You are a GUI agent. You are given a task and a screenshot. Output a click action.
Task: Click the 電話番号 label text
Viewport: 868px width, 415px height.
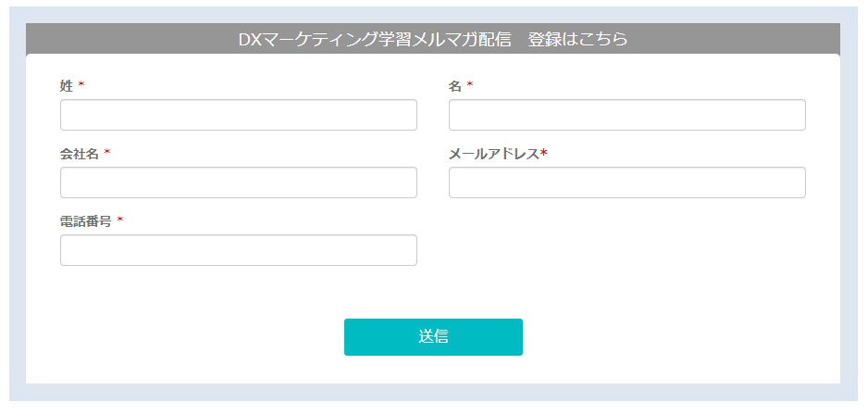coord(86,221)
